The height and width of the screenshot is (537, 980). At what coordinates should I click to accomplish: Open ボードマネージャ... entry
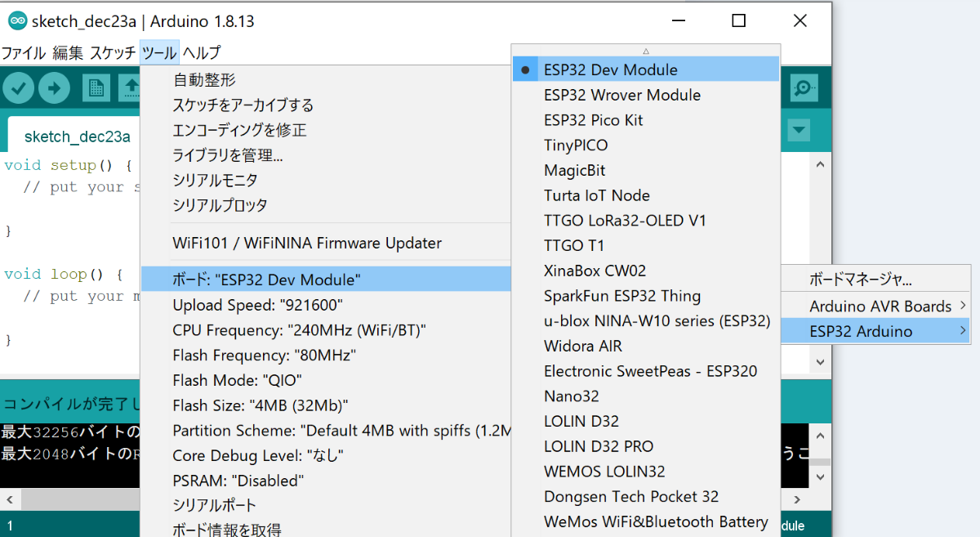[875, 280]
